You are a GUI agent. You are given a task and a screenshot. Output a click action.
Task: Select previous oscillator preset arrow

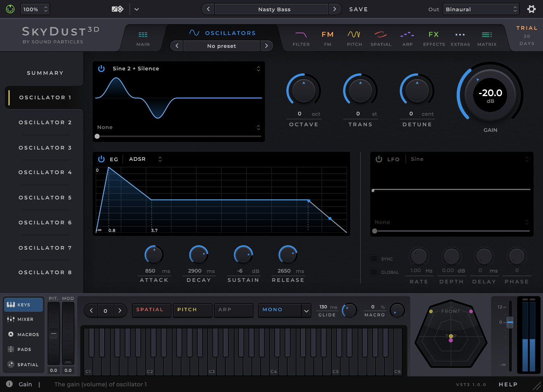[x=177, y=46]
